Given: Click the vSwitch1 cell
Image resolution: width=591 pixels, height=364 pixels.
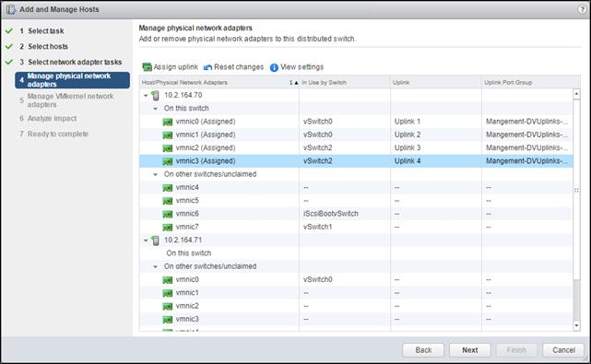Looking at the screenshot, I should [x=317, y=228].
